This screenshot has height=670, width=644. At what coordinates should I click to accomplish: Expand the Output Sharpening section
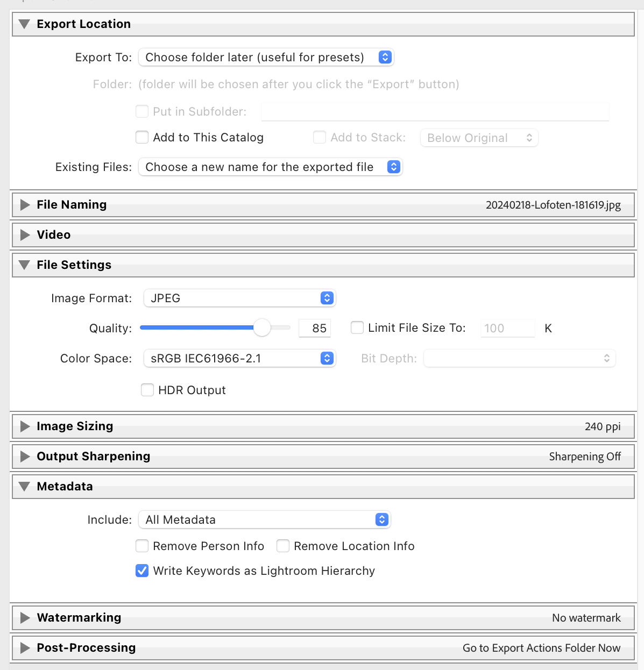tap(24, 456)
